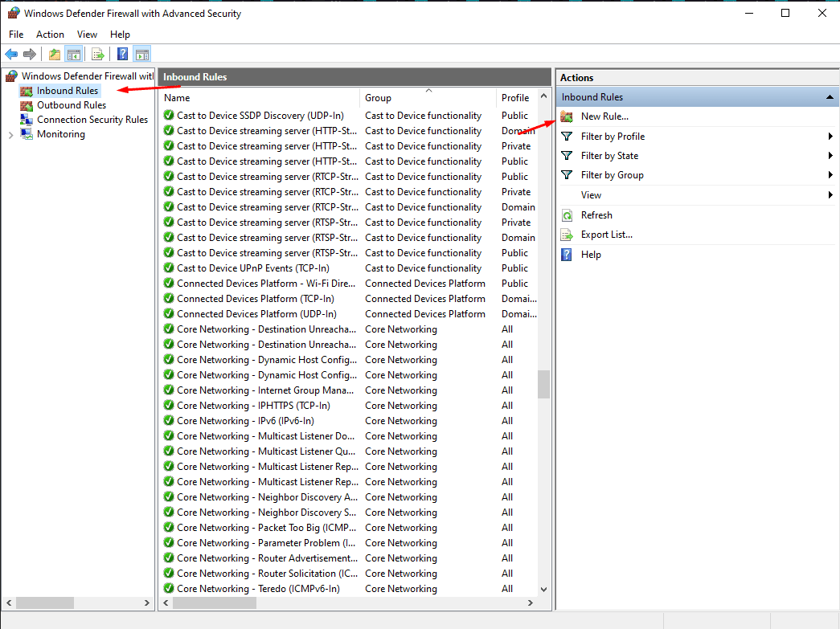Click the rules list scroll-left arrow
Image resolution: width=840 pixels, height=629 pixels.
point(166,602)
